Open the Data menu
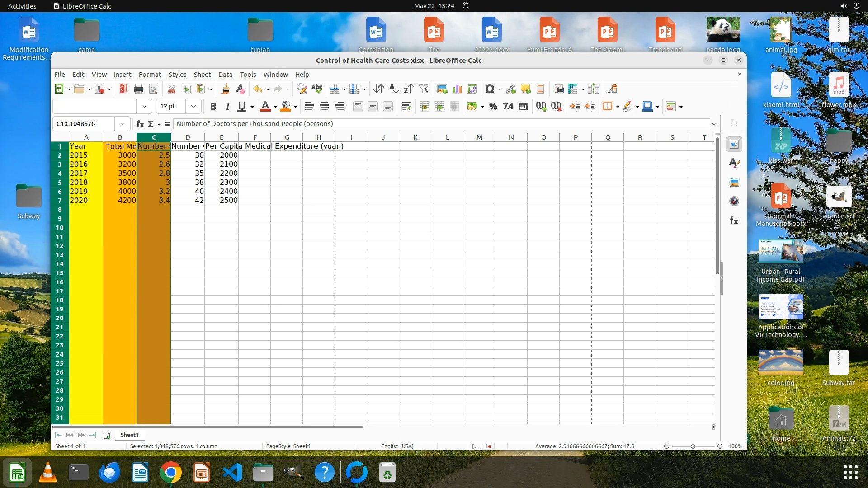 coord(225,75)
